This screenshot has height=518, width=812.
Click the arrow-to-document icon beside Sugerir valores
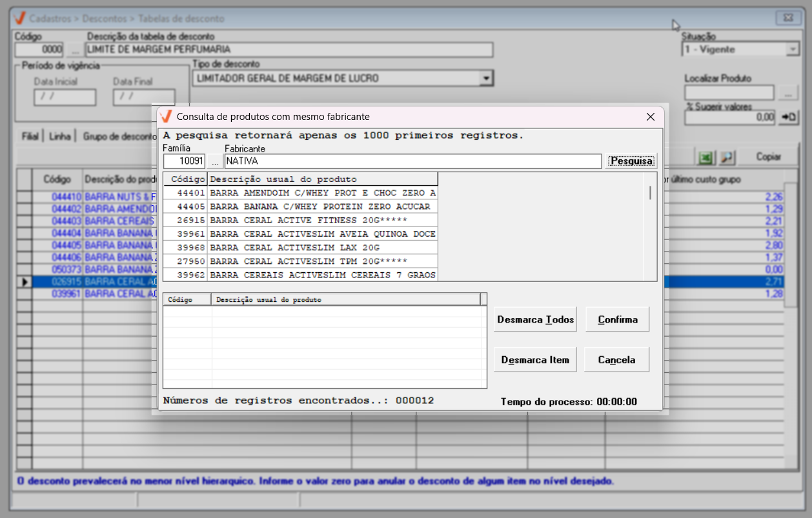point(789,117)
